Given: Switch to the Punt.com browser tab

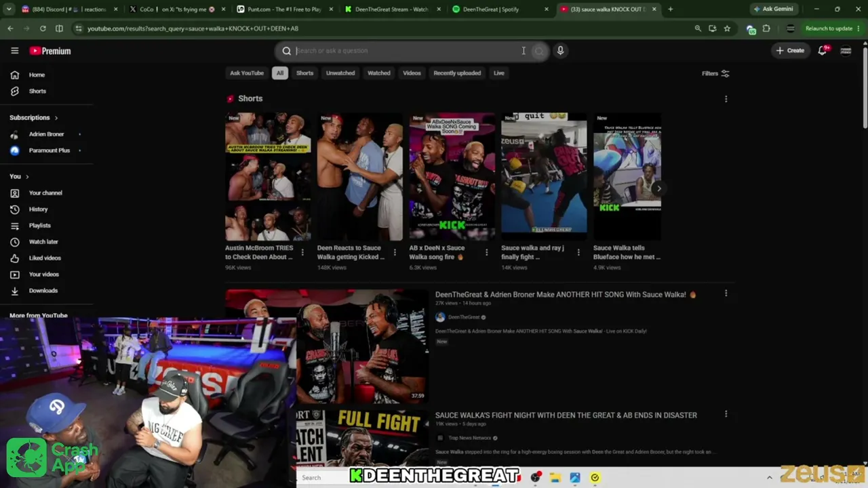Looking at the screenshot, I should pos(283,9).
